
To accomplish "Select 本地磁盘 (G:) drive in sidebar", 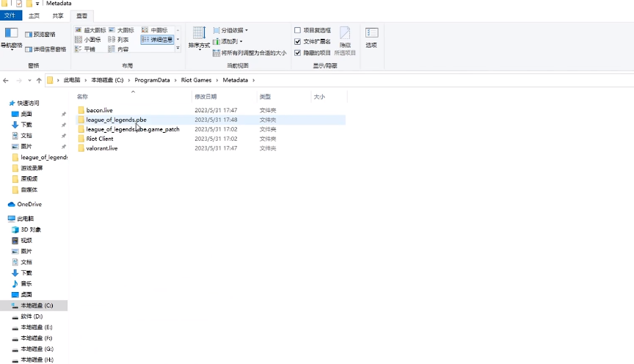I will pos(33,349).
